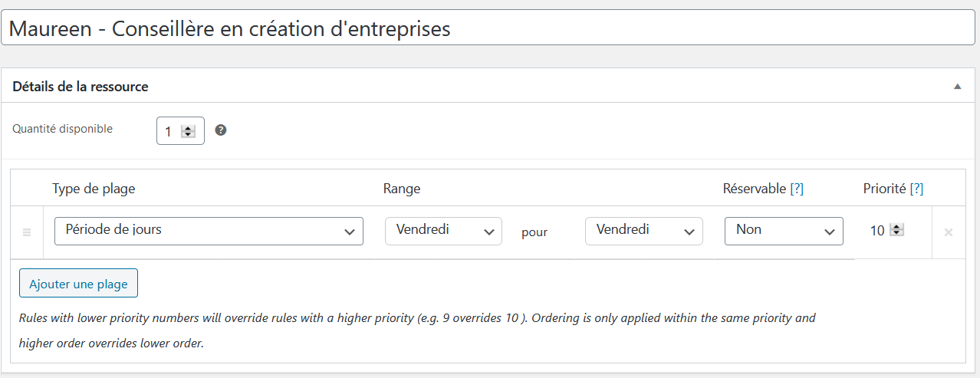Collapse the Détails de la ressource panel arrow

click(957, 87)
